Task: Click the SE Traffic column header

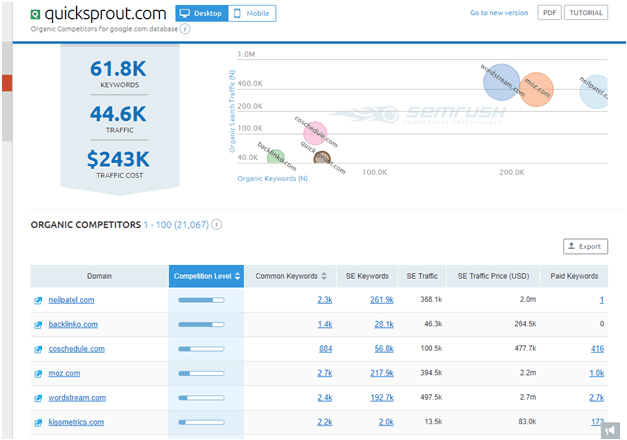Action: (422, 276)
